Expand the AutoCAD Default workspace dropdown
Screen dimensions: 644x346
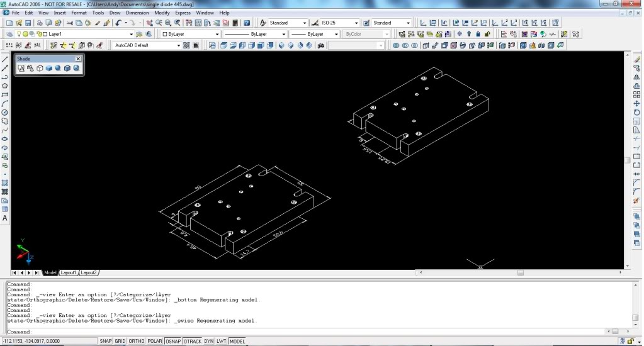click(x=178, y=45)
